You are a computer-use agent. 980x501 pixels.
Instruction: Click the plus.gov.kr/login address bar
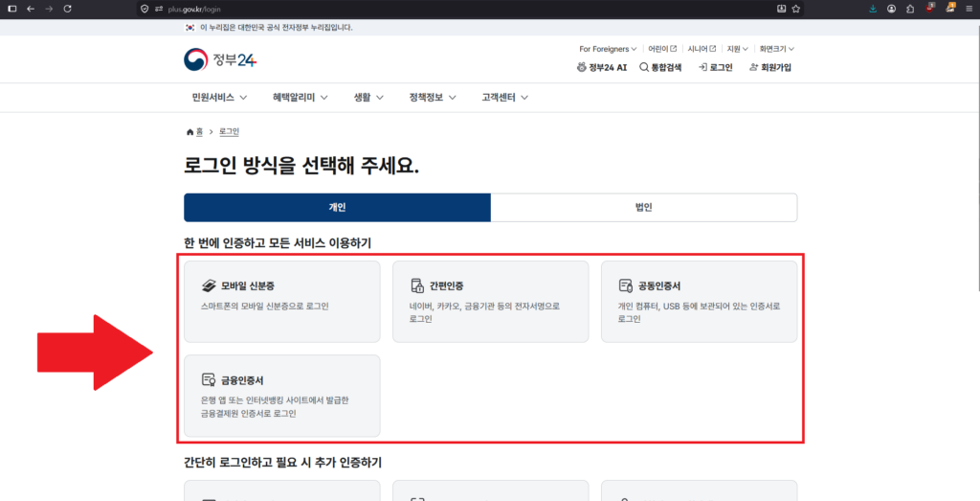click(x=469, y=9)
